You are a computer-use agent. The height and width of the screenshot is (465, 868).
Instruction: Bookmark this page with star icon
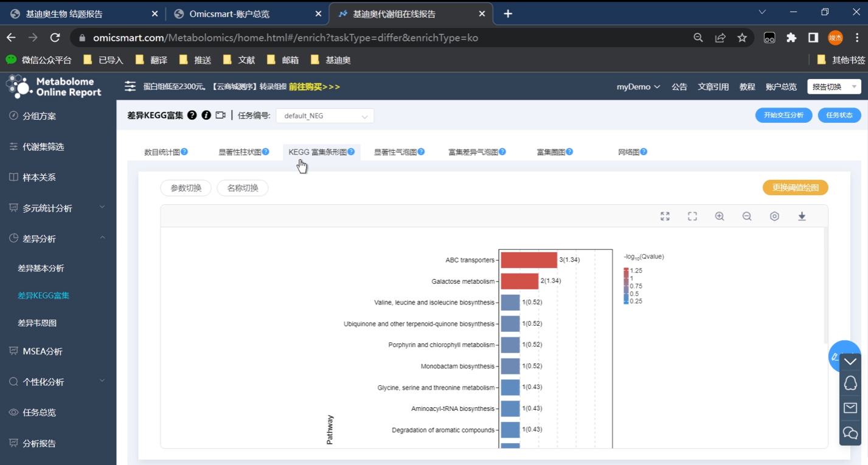(742, 38)
